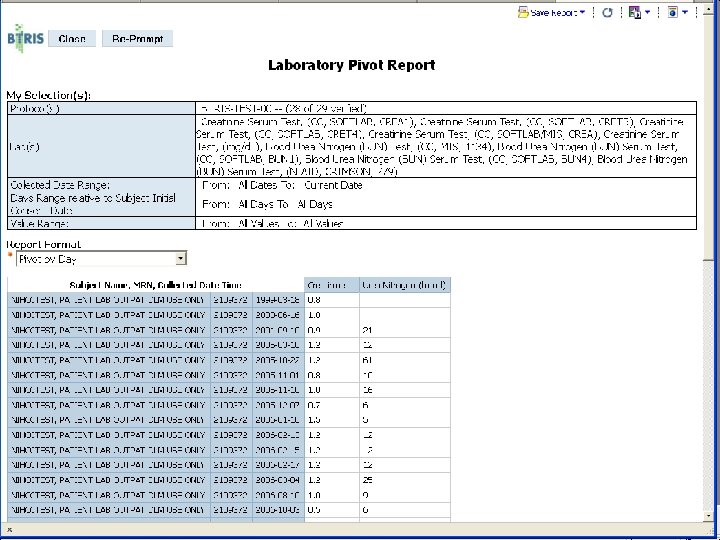Viewport: 720px width, 540px height.
Task: Click the Report Format label
Action: [44, 244]
